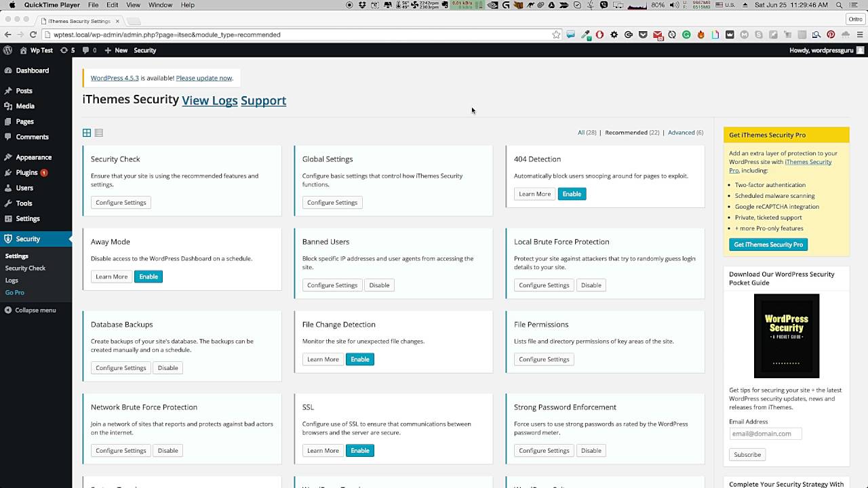Click the Pocket extension icon
This screenshot has width=868, height=488.
(x=643, y=35)
